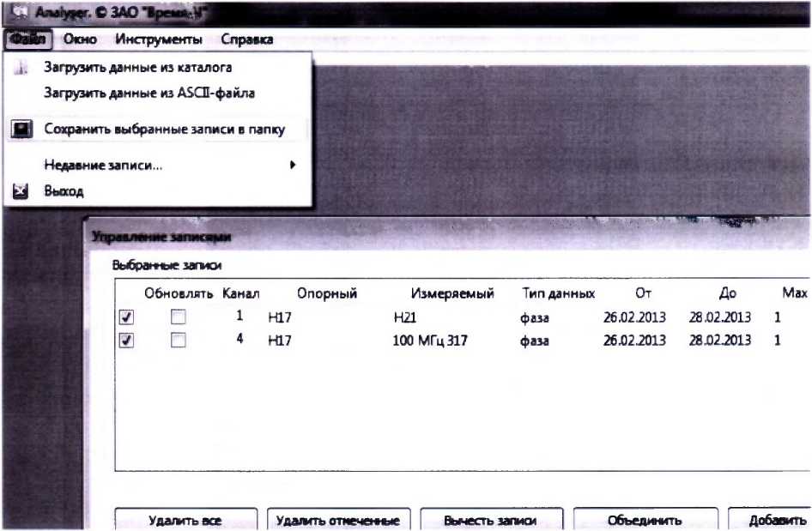Uncheck the selection checkbox for the 100 МГц 317 record
Screen dimensions: 812x531
click(x=126, y=340)
